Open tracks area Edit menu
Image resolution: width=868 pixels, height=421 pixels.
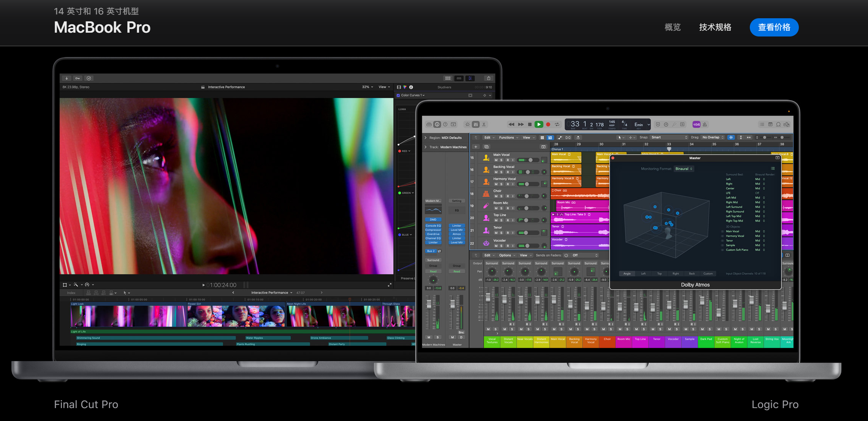[x=489, y=138]
